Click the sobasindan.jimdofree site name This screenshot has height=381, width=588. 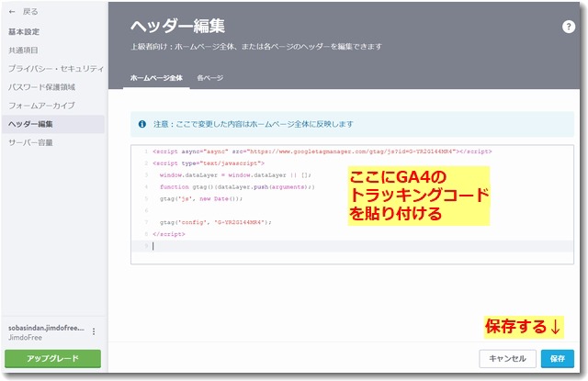point(44,326)
